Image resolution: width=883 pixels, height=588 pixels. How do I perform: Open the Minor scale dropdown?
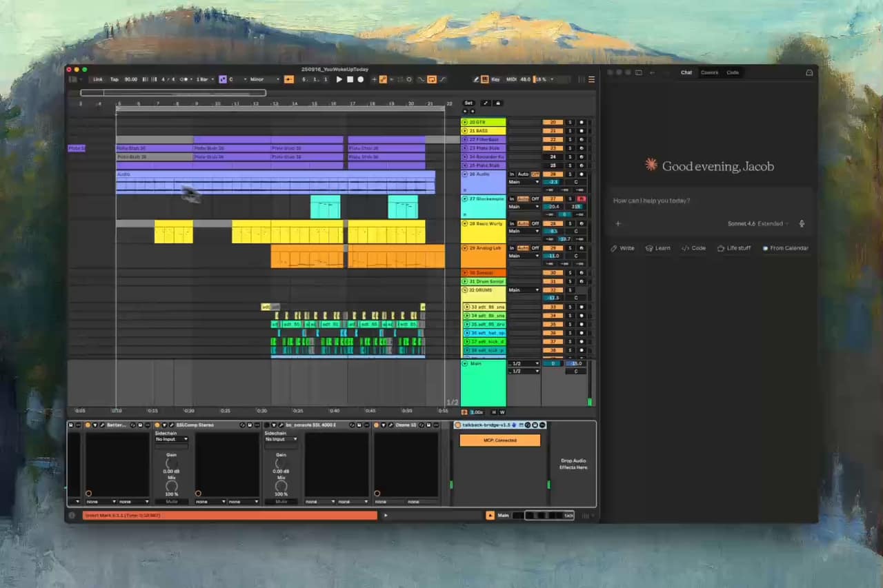coord(265,79)
